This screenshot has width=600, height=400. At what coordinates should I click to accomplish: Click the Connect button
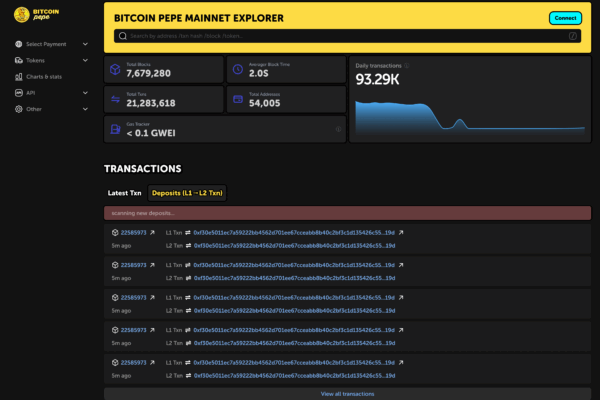[565, 18]
